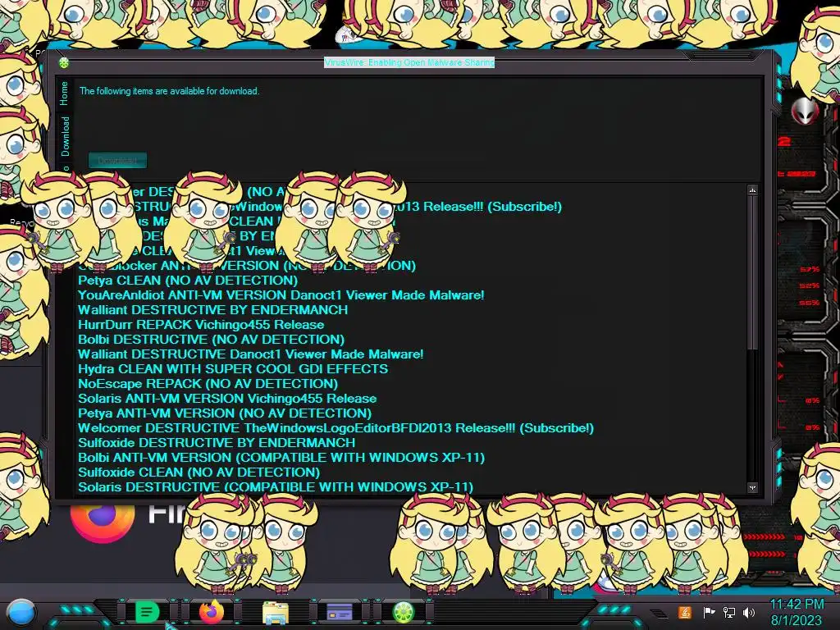
Task: Select 'Solaris ANTI-VM VERSION Vichingo455 Release' entry
Action: tap(228, 399)
